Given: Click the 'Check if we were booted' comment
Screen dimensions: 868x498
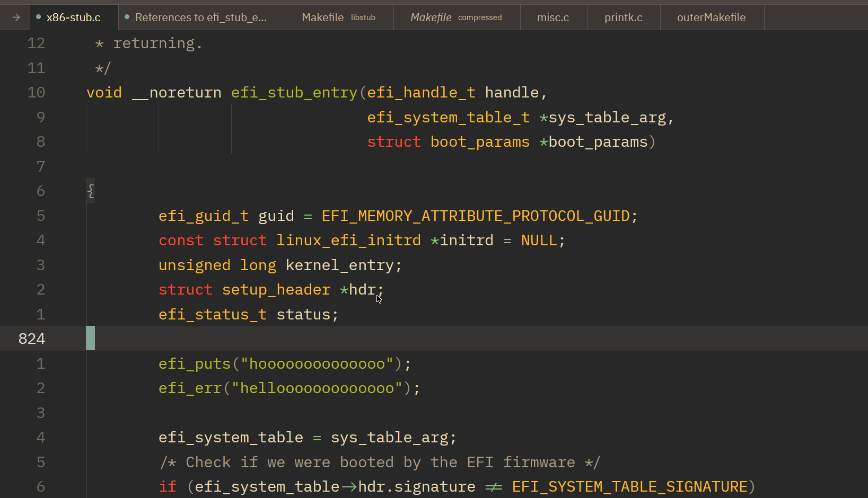Looking at the screenshot, I should pyautogui.click(x=380, y=463).
